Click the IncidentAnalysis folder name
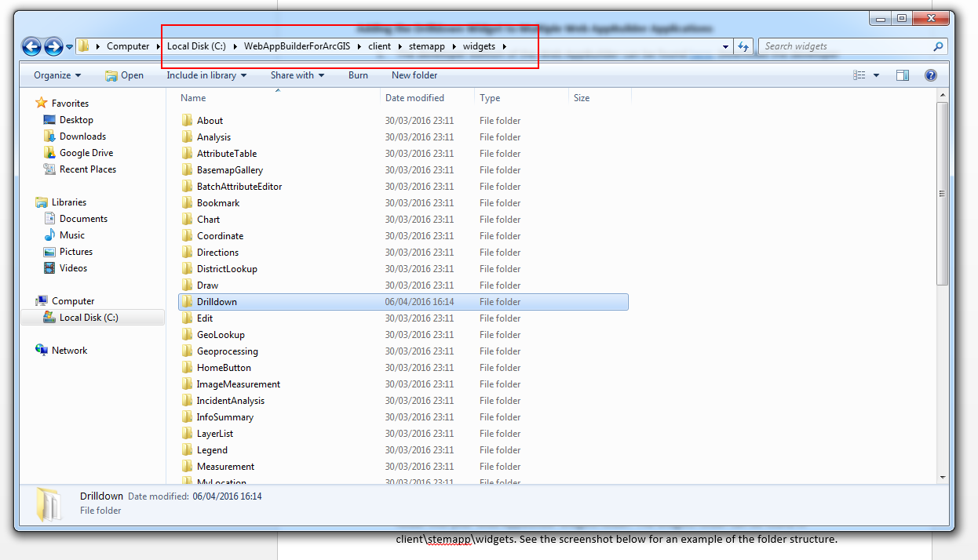Screen dimensions: 978x560 pyautogui.click(x=230, y=401)
